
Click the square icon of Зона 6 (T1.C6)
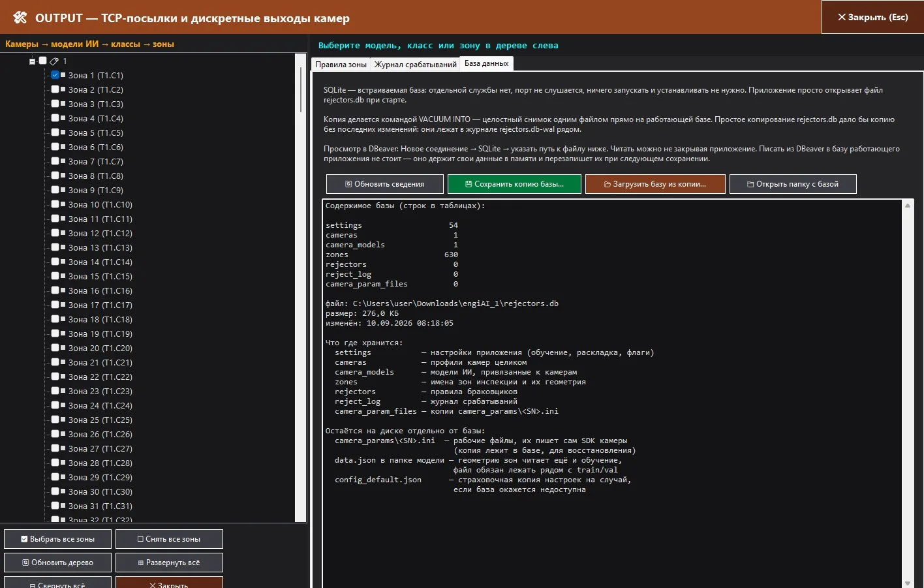[63, 147]
